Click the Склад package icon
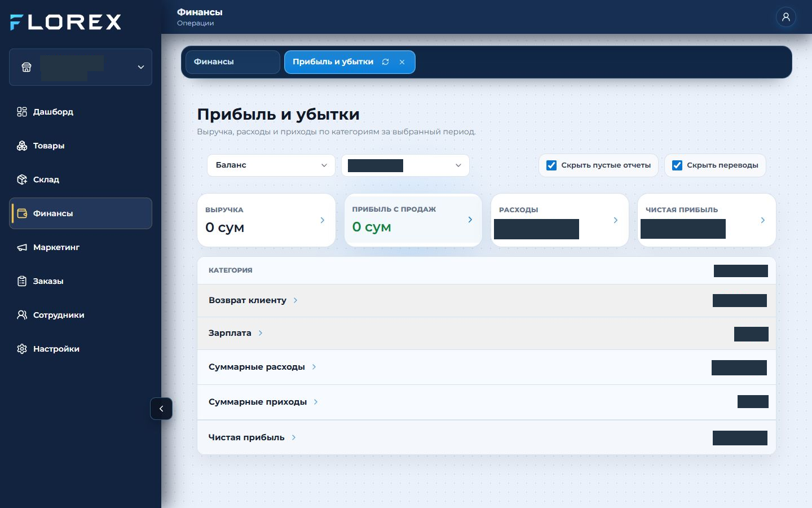 [x=22, y=179]
